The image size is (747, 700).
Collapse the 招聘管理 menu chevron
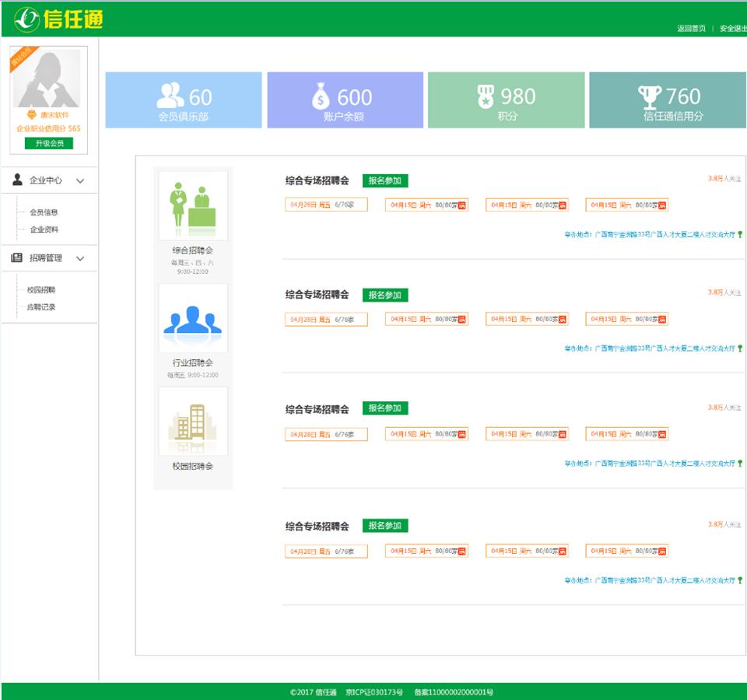(x=80, y=258)
